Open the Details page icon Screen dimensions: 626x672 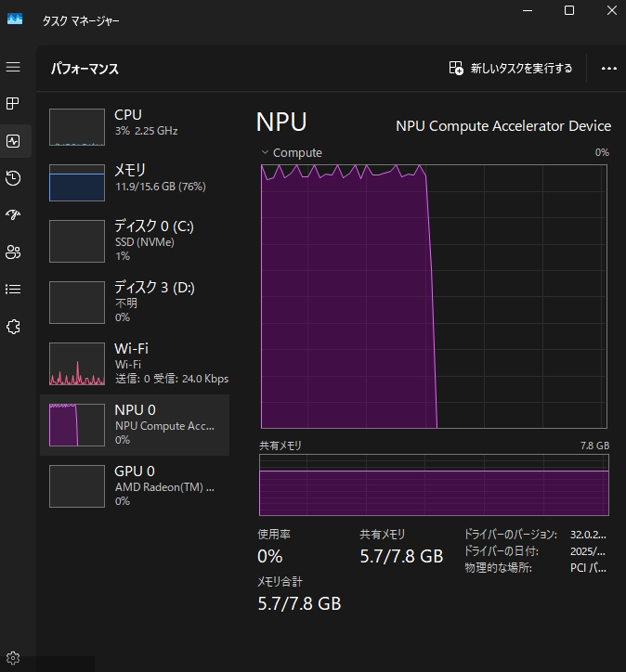pos(13,289)
